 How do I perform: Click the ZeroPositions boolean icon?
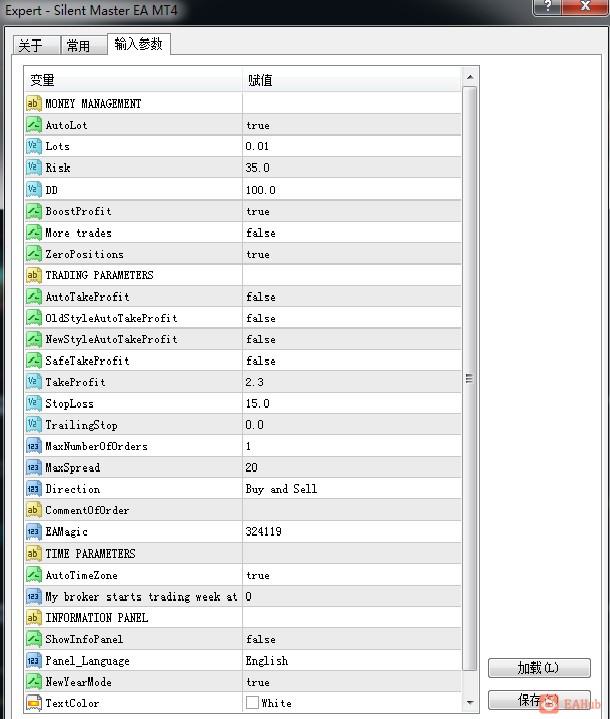tap(33, 254)
